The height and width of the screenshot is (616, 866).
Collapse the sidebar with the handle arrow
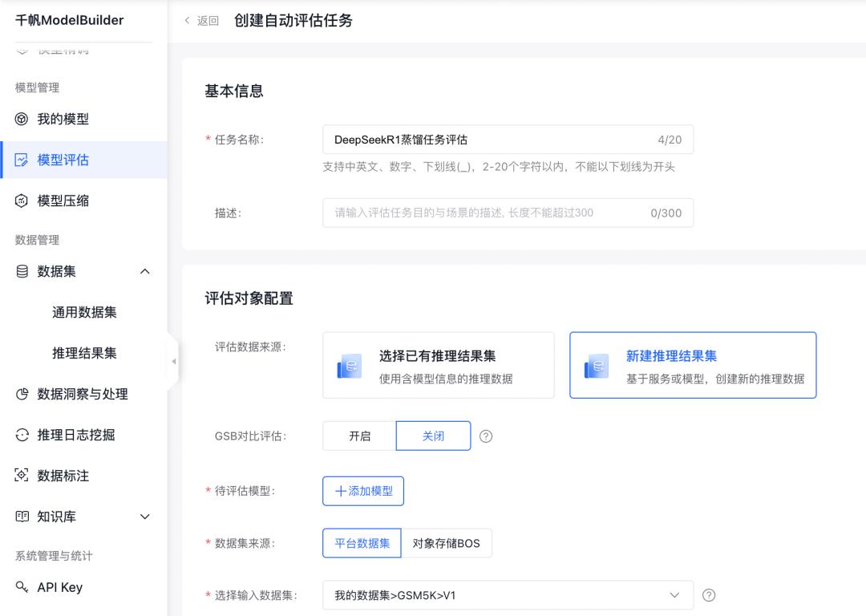173,361
